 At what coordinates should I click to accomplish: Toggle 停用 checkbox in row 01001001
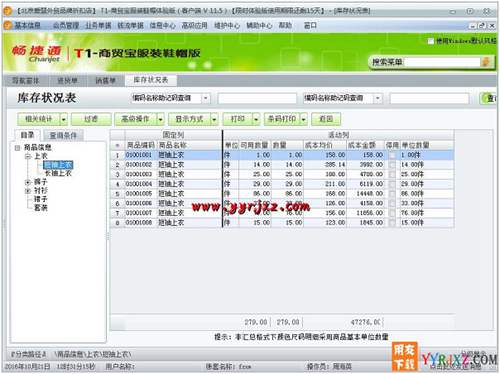tap(393, 155)
